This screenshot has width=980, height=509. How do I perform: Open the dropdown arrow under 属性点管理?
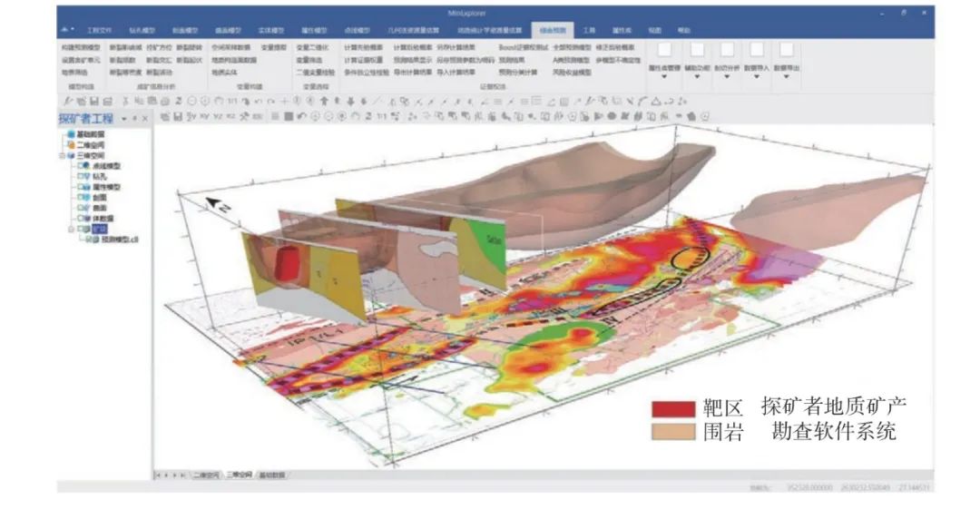click(x=664, y=76)
